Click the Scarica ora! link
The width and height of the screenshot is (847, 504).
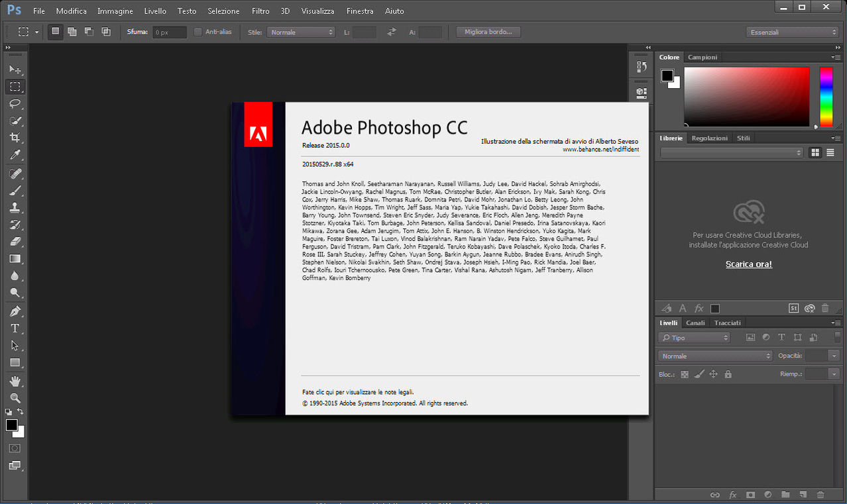(749, 264)
